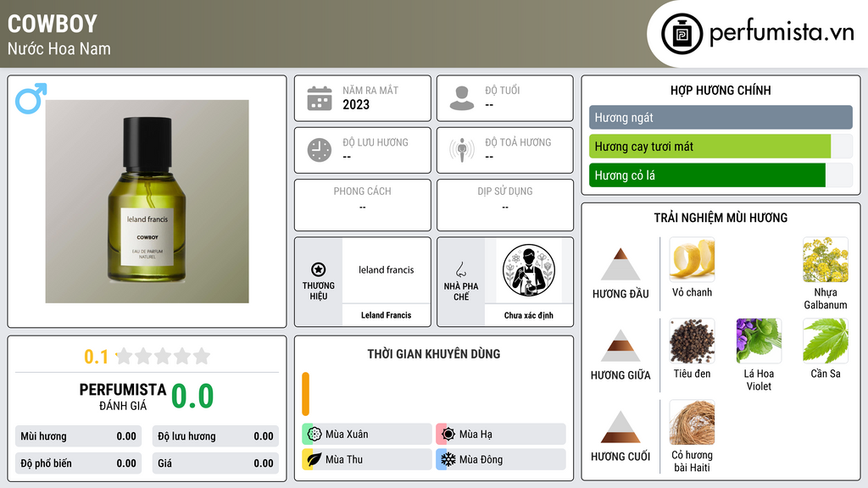Screen dimensions: 868x488
Task: Click the star badge icon above Thương hiệu
Action: pyautogui.click(x=319, y=269)
